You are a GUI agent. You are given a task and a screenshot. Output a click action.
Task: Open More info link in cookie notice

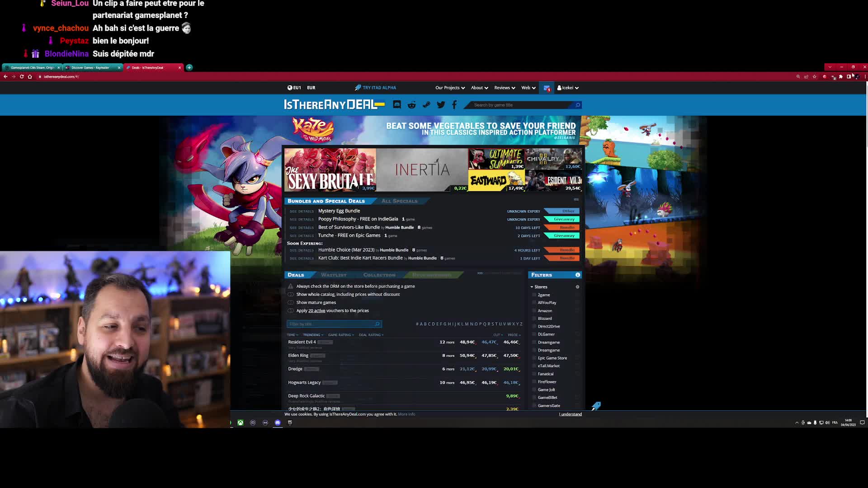(x=406, y=414)
